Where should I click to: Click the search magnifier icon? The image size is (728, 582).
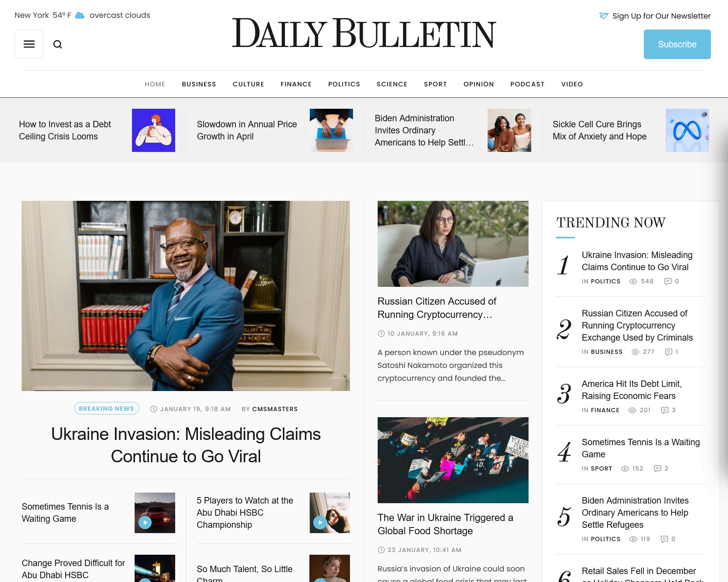click(x=58, y=44)
